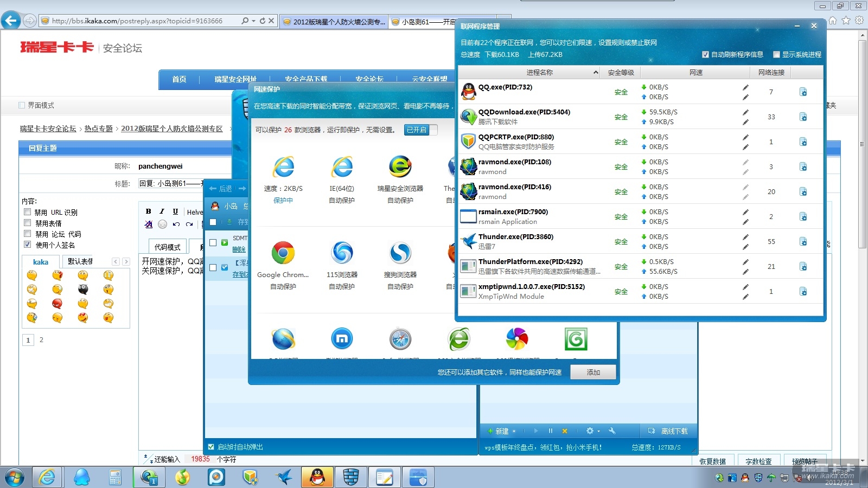Open the 首页 navigation tab
Image resolution: width=868 pixels, height=488 pixels.
coord(179,79)
